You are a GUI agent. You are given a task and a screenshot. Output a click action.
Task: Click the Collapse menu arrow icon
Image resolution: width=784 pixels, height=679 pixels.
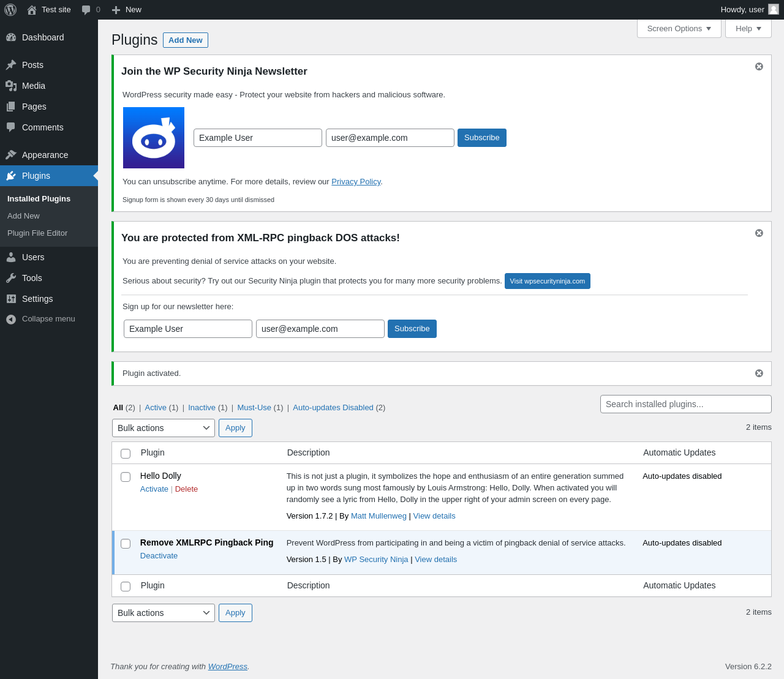[11, 319]
